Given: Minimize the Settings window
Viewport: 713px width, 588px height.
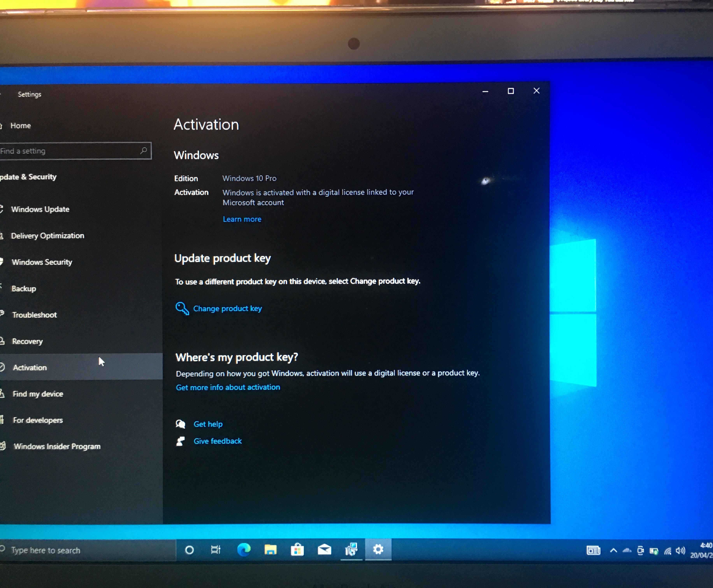Looking at the screenshot, I should [x=485, y=91].
